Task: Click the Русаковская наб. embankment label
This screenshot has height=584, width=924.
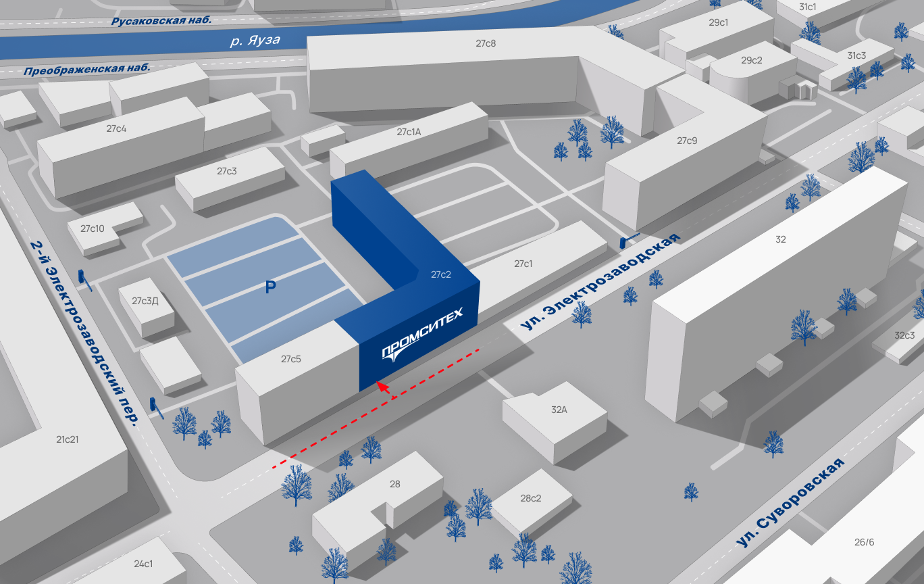Action: [x=161, y=21]
